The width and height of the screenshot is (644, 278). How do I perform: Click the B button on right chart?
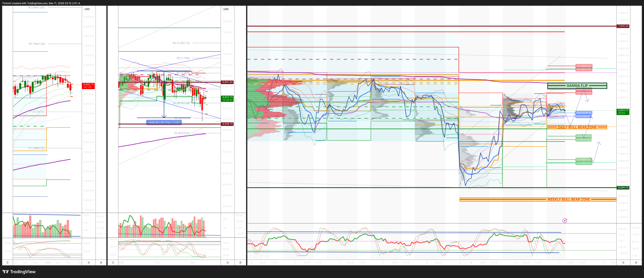pos(636,263)
